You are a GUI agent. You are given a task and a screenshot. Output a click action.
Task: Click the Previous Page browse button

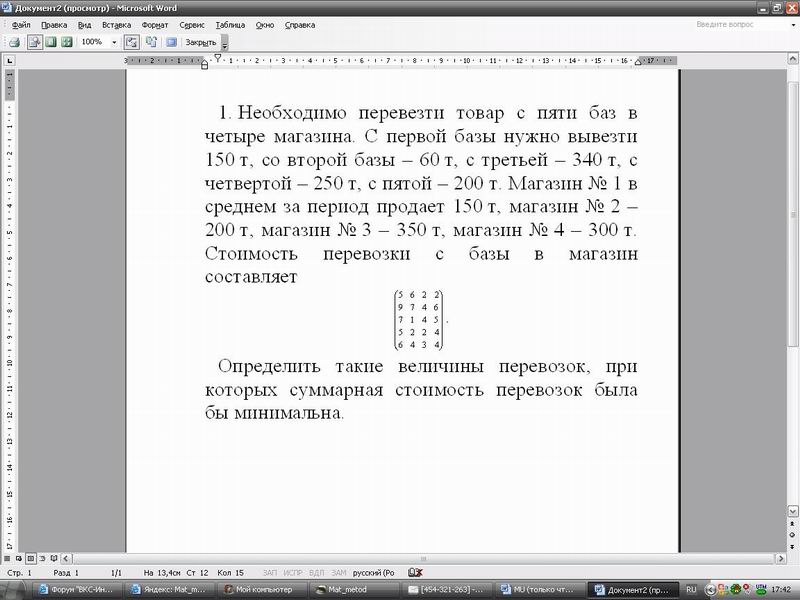[793, 524]
